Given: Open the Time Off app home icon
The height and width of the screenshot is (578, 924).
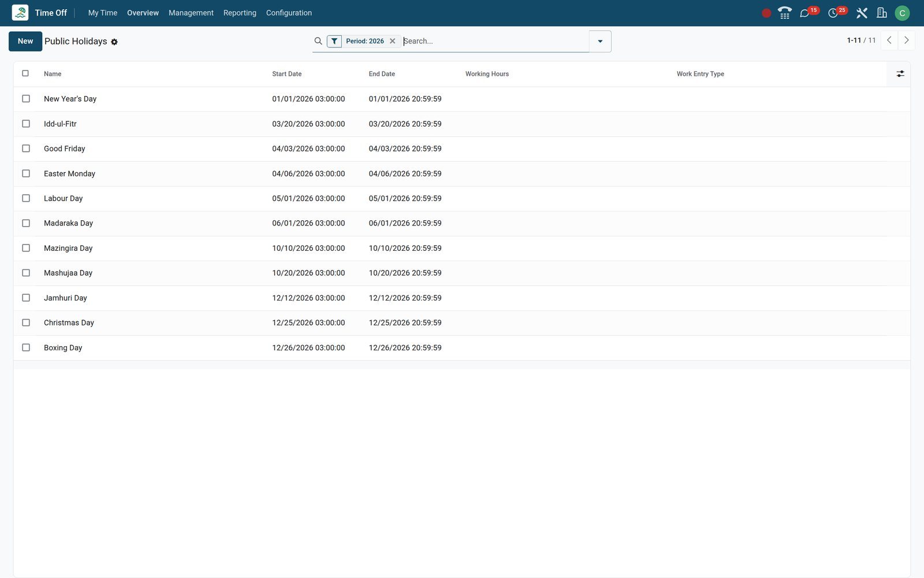Looking at the screenshot, I should coord(20,13).
